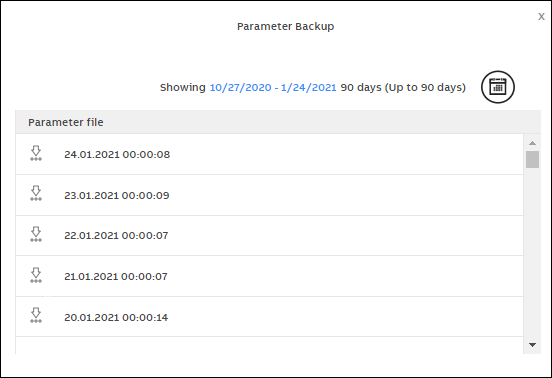This screenshot has width=552, height=378.
Task: Download the 20.01.2021 parameter backup
Action: coord(36,316)
